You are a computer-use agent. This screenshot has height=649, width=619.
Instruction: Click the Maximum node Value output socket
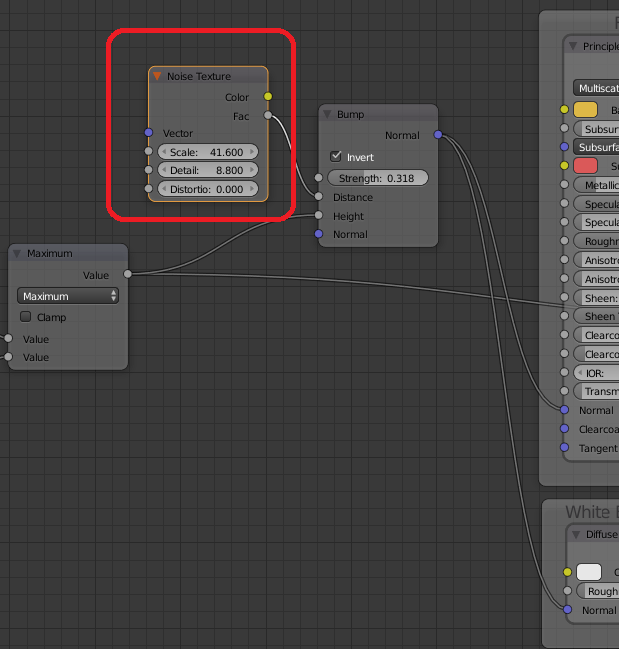(128, 274)
